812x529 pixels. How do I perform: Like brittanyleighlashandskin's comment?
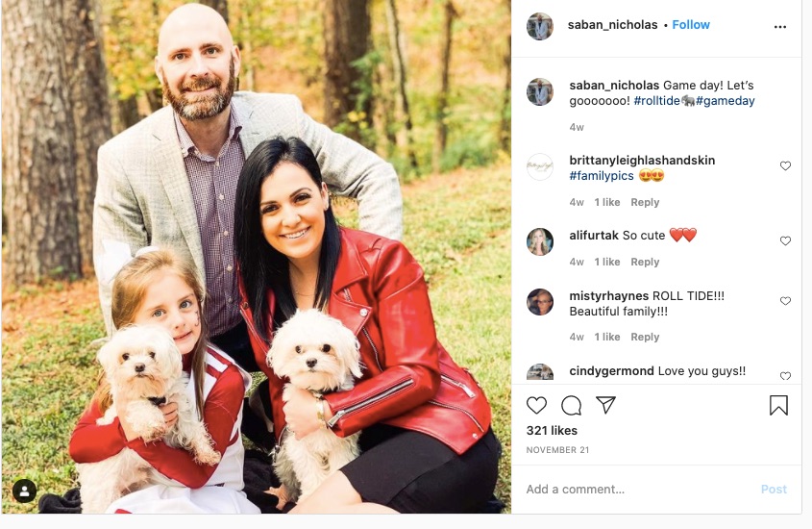785,165
